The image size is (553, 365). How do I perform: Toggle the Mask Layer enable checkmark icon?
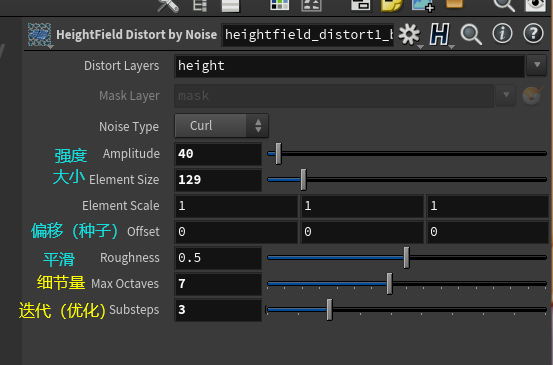click(x=532, y=95)
